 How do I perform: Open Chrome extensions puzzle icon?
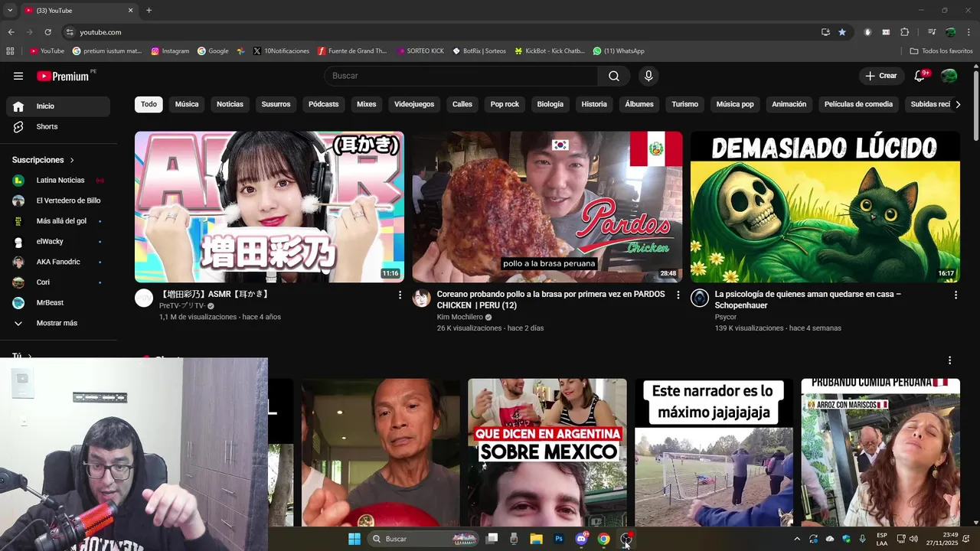pos(905,32)
